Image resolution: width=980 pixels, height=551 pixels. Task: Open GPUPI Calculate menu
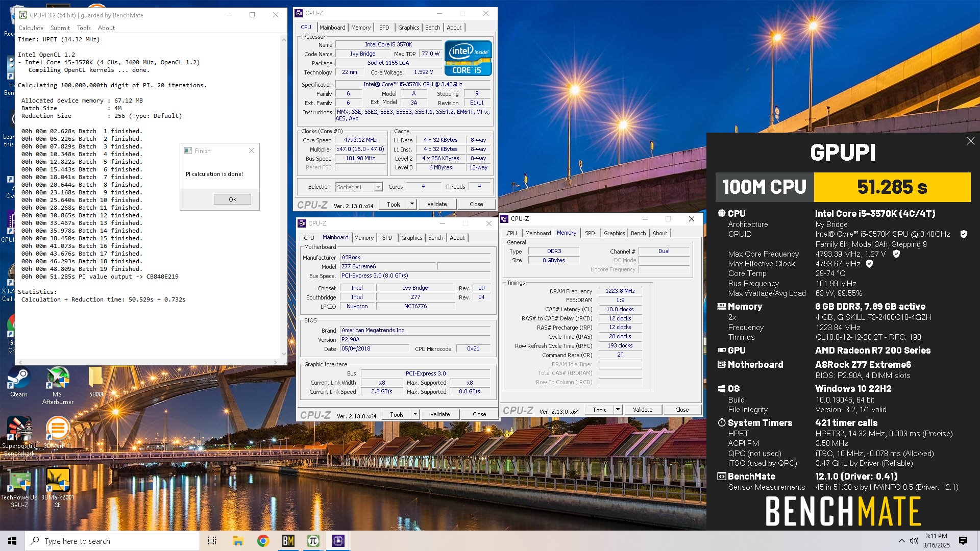click(31, 28)
